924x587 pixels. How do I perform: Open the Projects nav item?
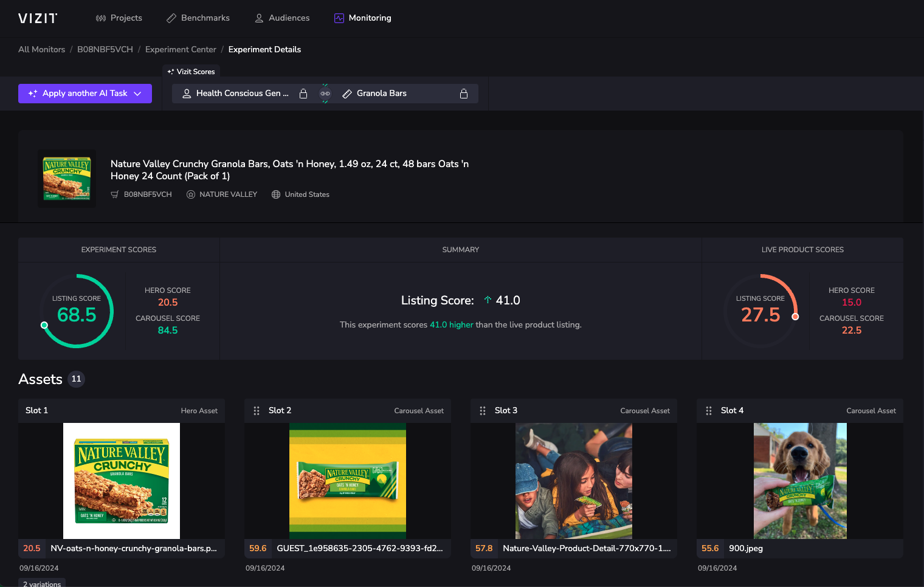tap(119, 18)
